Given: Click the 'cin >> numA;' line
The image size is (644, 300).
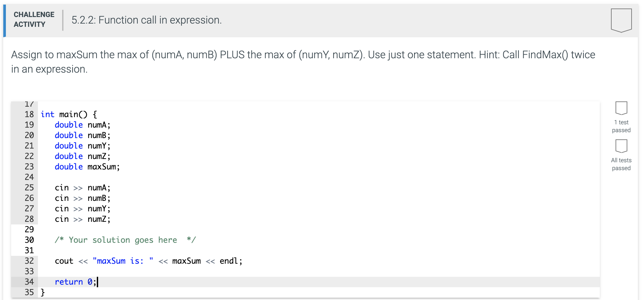Looking at the screenshot, I should click(x=82, y=187).
